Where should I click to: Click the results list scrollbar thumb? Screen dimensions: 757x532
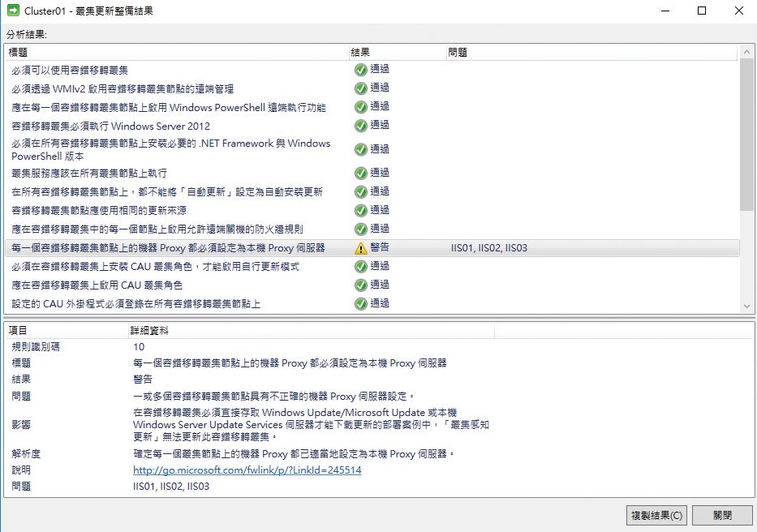point(746,135)
